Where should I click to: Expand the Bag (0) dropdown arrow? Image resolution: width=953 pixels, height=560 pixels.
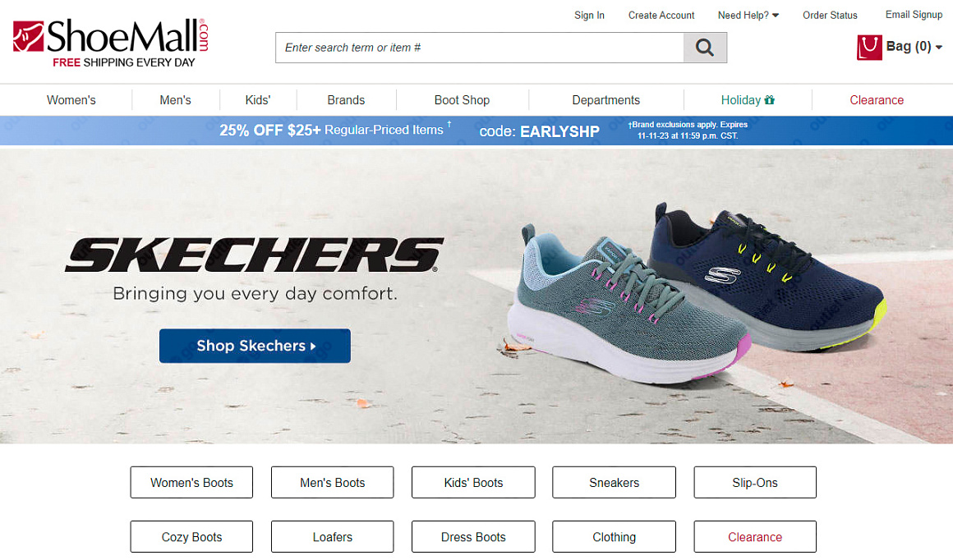[x=939, y=48]
